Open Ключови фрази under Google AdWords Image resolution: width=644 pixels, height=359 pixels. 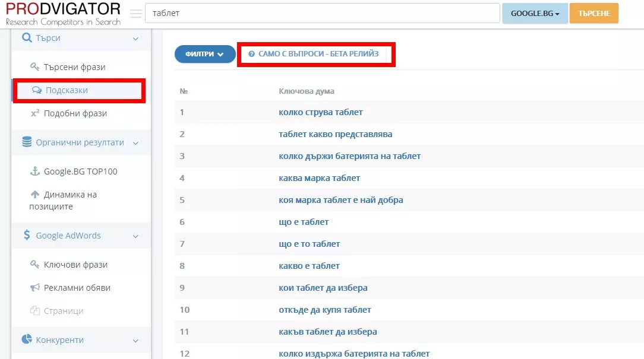[x=75, y=265]
